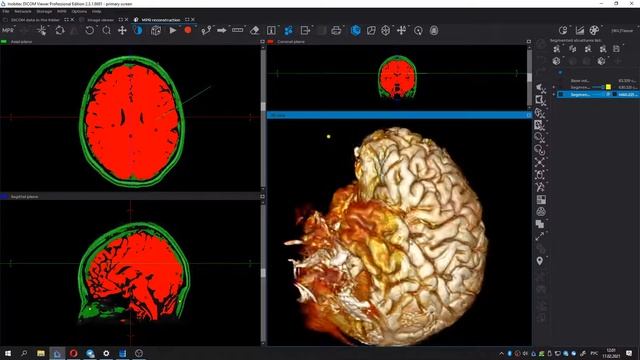This screenshot has width=640, height=360.
Task: Click the print icon
Action: pos(336,30)
